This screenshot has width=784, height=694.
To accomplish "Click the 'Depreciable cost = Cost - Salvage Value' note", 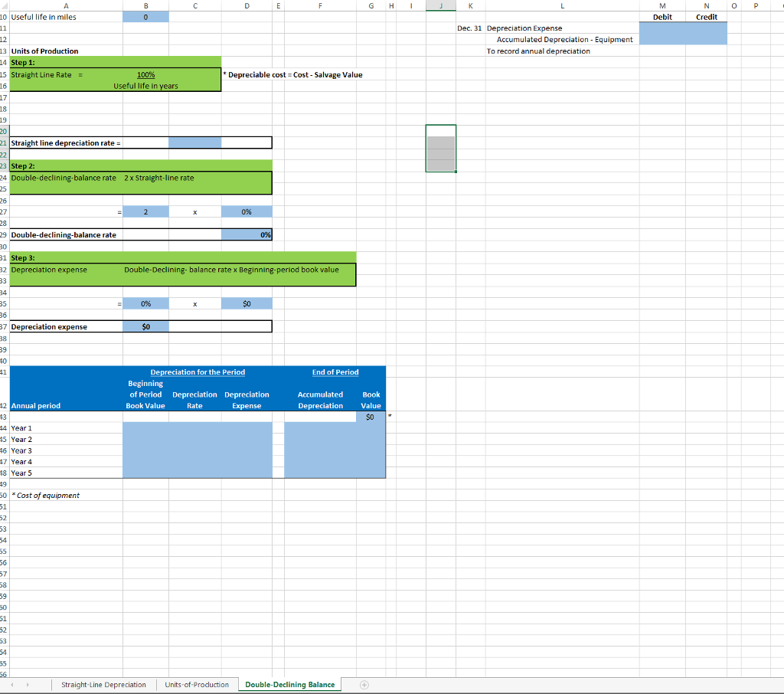I will click(293, 74).
